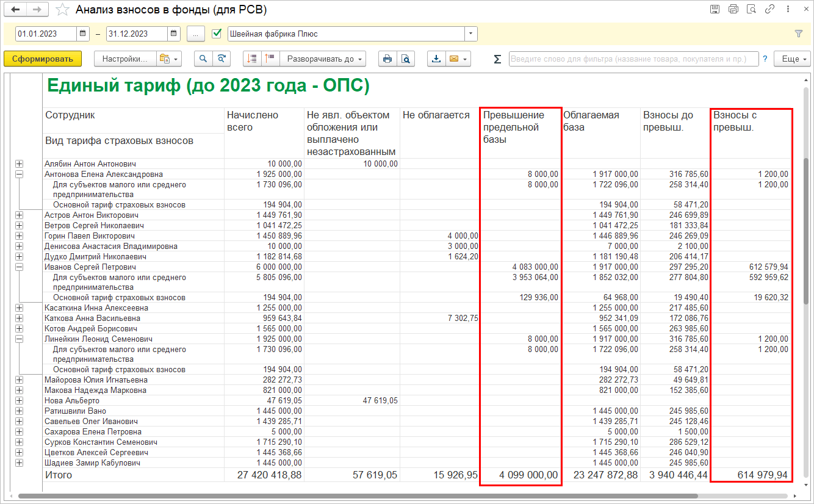
Task: Open the Еще menu
Action: (792, 59)
